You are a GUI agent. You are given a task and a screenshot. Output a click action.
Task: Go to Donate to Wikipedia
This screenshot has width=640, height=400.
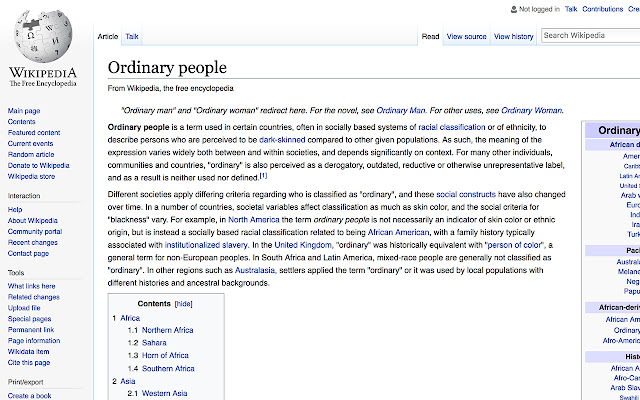[39, 165]
